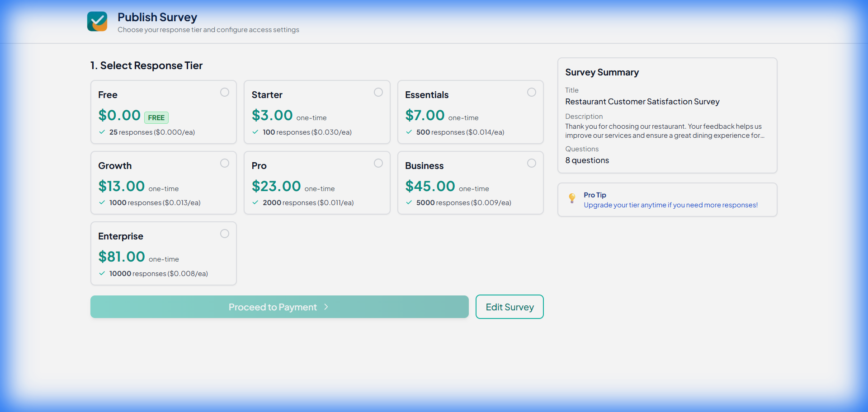The height and width of the screenshot is (412, 868).
Task: Pick the Business tier radio button
Action: coord(532,163)
